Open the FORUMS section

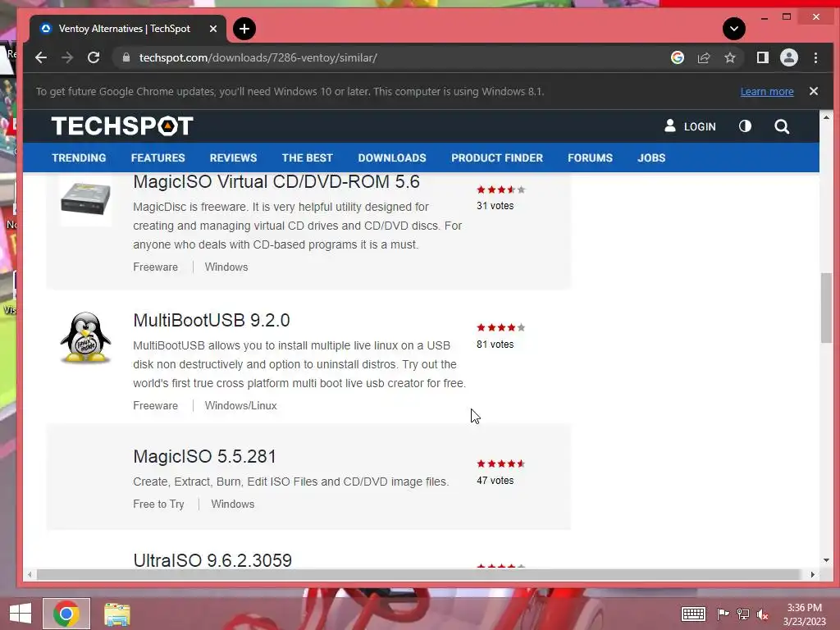591,158
